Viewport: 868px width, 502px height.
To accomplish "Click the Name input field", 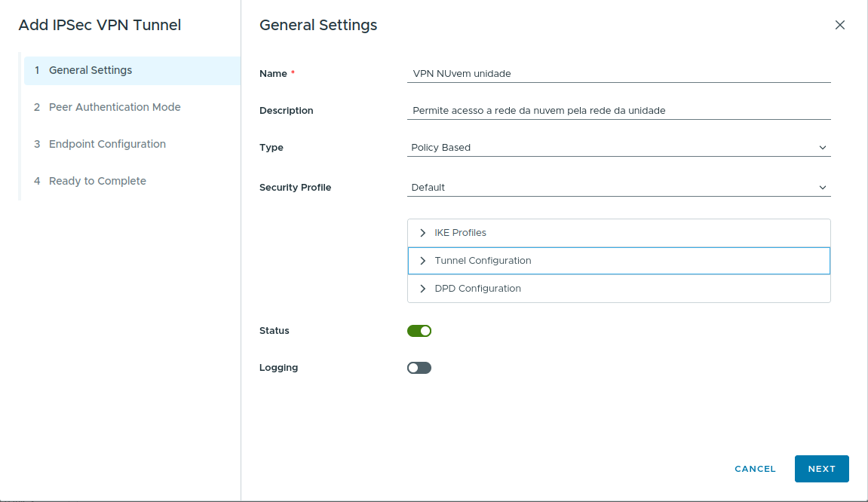I will tap(618, 74).
